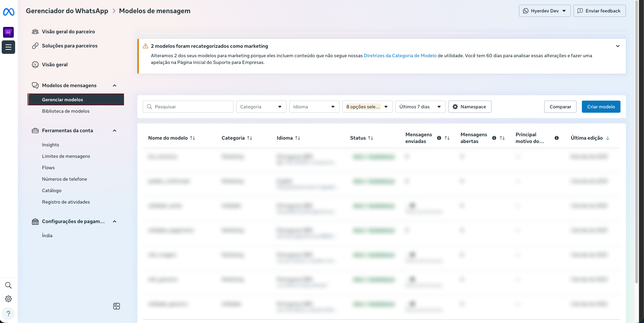Sort by Nome do modelo column
This screenshot has width=644, height=323.
pos(192,138)
